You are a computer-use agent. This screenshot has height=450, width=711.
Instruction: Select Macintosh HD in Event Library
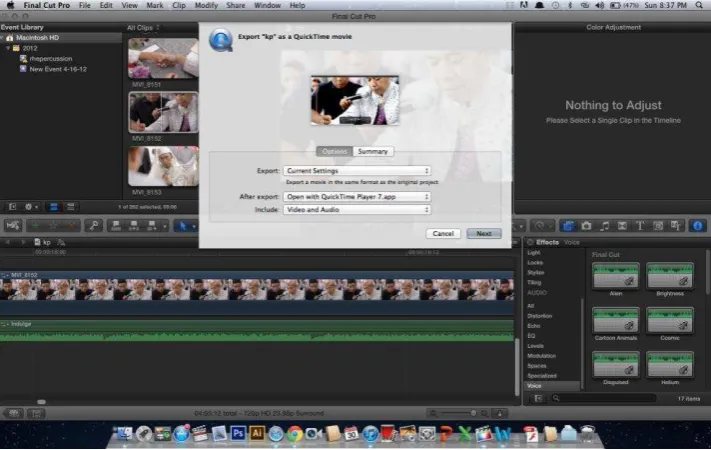coord(37,38)
